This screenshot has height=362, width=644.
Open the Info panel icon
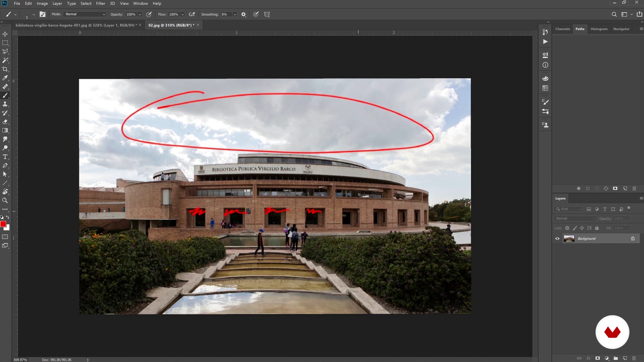tap(545, 65)
